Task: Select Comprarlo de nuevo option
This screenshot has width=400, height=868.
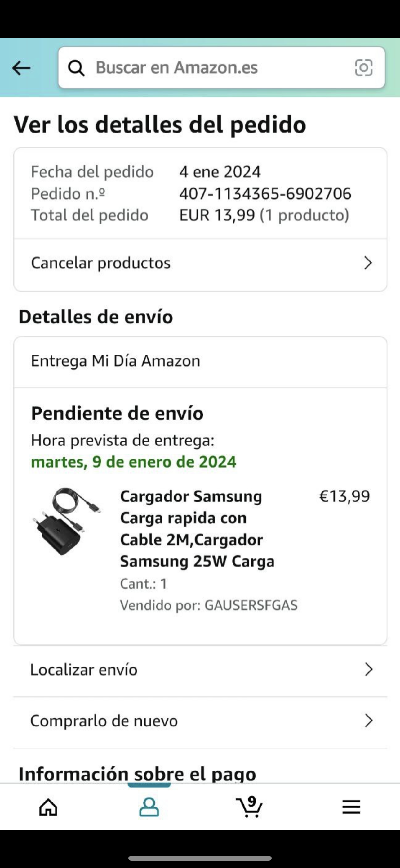Action: [104, 721]
